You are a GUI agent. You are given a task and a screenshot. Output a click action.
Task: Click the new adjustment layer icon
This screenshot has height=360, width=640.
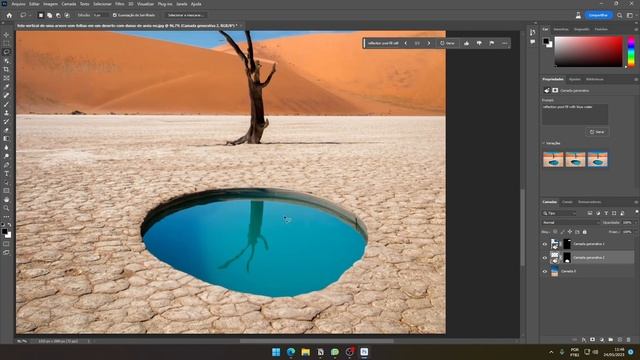[602, 339]
